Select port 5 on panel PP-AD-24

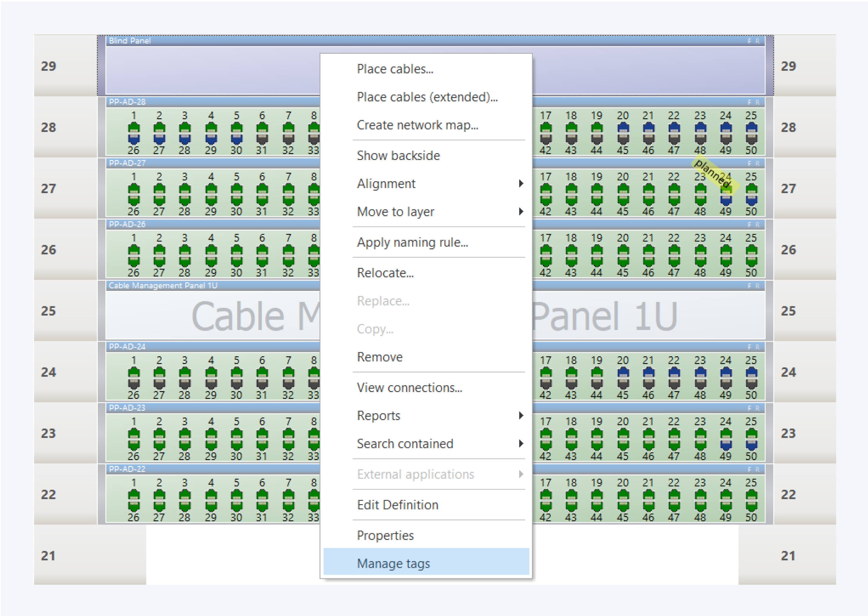[x=236, y=372]
